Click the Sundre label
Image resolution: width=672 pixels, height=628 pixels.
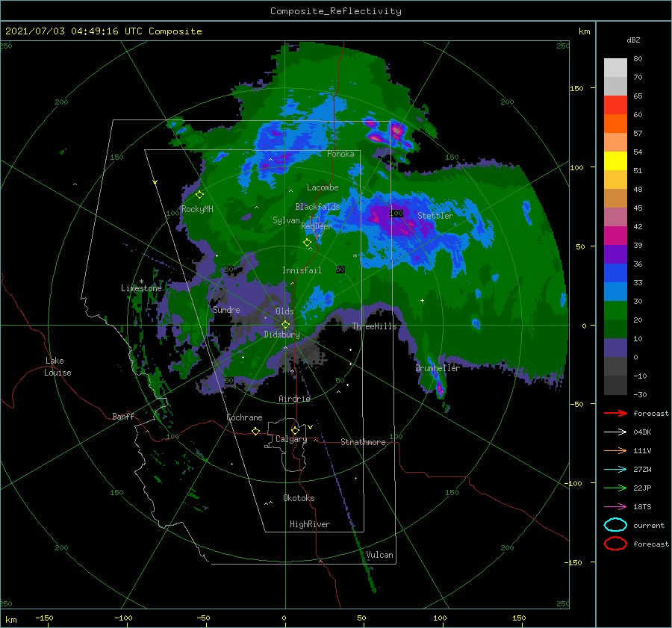click(x=226, y=309)
